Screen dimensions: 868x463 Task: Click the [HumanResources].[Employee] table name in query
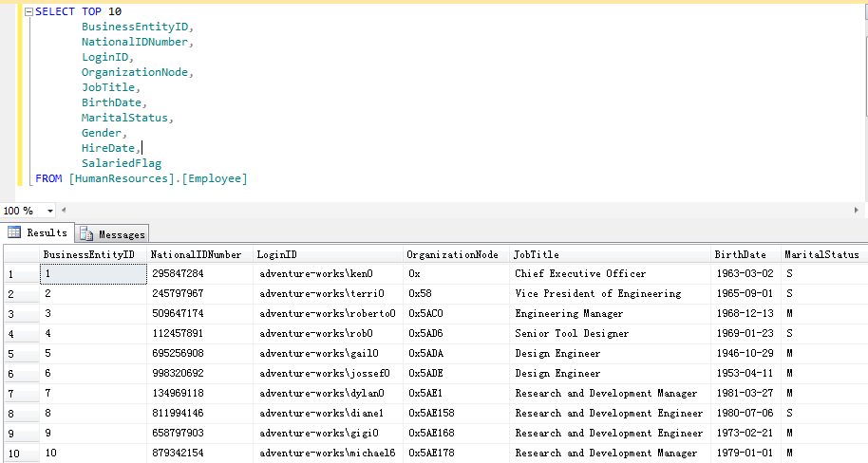coord(158,178)
